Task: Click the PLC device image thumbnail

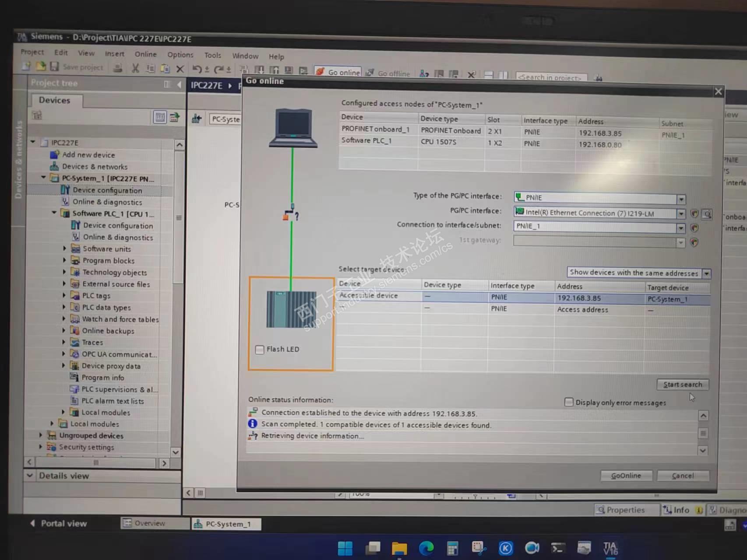Action: tap(291, 310)
